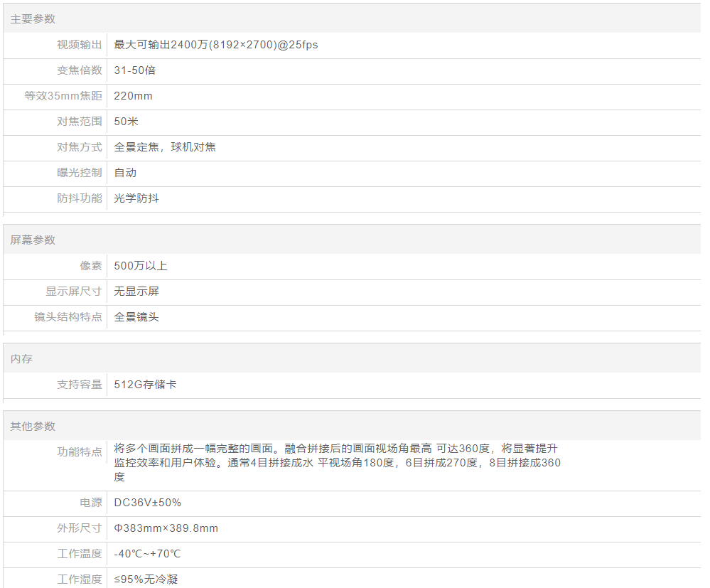Screen dimensions: 710x588
Task: Click the 其他参数 section header
Action: tap(33, 427)
